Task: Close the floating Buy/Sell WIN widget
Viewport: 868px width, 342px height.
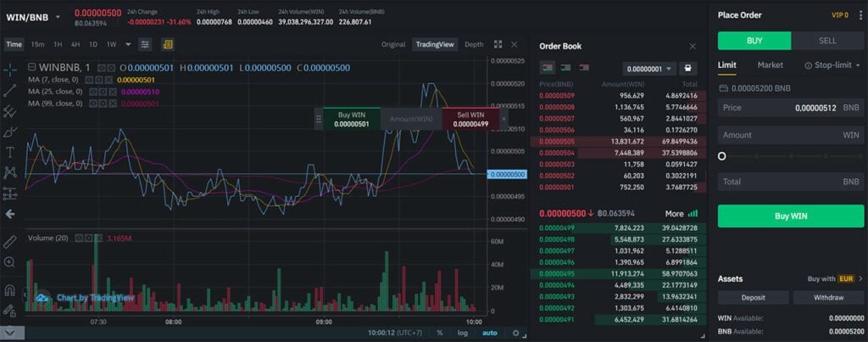Action: 504,119
